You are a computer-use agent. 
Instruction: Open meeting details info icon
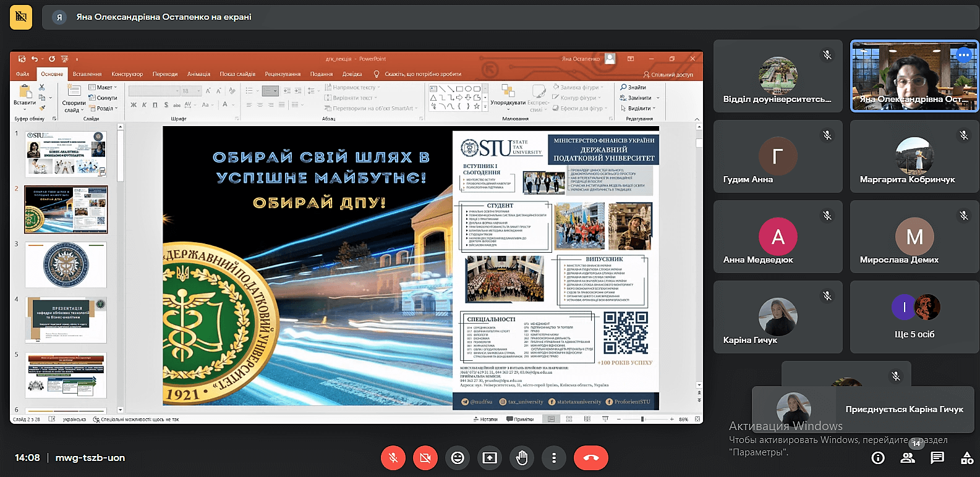tap(878, 458)
